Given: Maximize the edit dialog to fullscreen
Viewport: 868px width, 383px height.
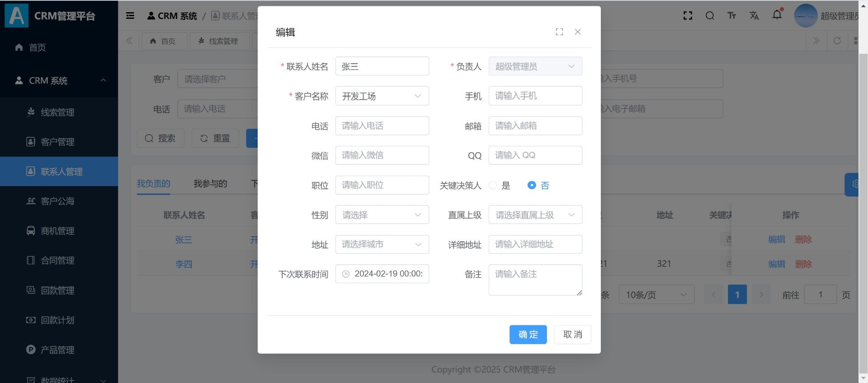Looking at the screenshot, I should point(559,32).
